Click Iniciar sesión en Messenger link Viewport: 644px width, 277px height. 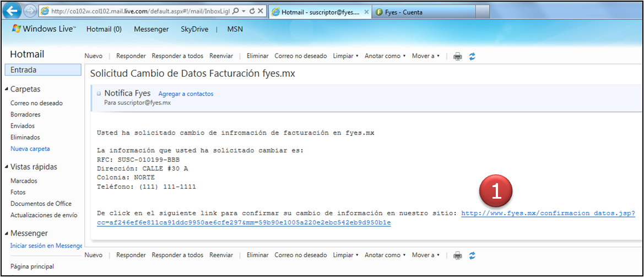click(x=46, y=246)
